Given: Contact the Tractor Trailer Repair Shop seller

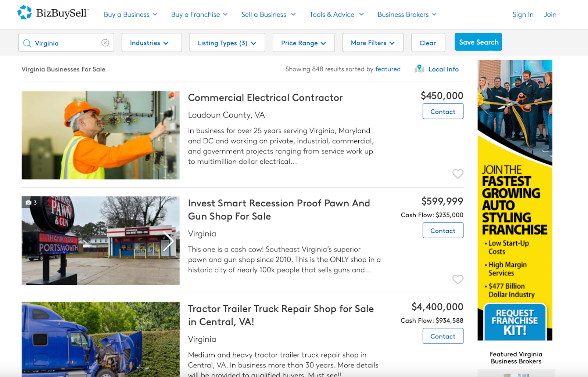Looking at the screenshot, I should click(x=443, y=336).
